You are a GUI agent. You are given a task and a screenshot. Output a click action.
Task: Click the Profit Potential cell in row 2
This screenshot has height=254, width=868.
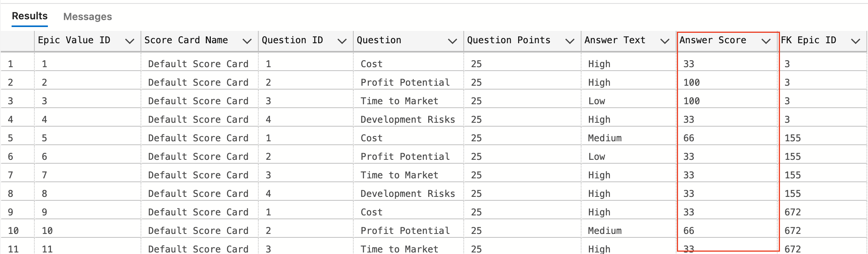[405, 82]
